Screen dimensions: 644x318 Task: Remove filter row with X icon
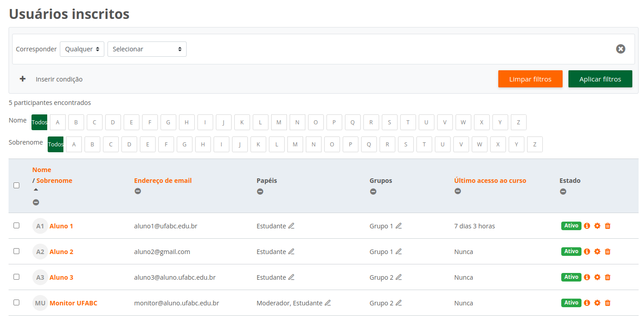(x=621, y=49)
